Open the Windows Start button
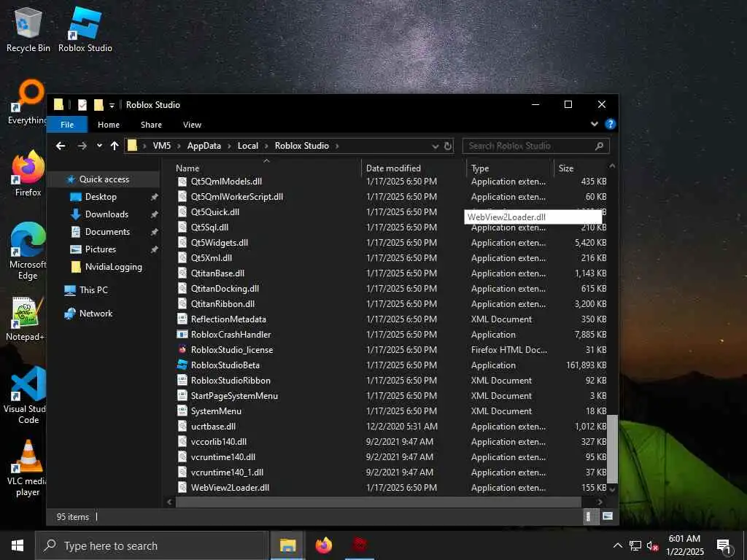 [x=18, y=545]
